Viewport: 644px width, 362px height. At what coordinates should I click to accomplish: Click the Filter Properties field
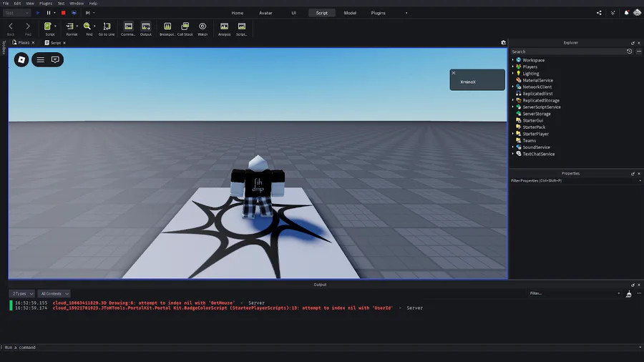[574, 180]
